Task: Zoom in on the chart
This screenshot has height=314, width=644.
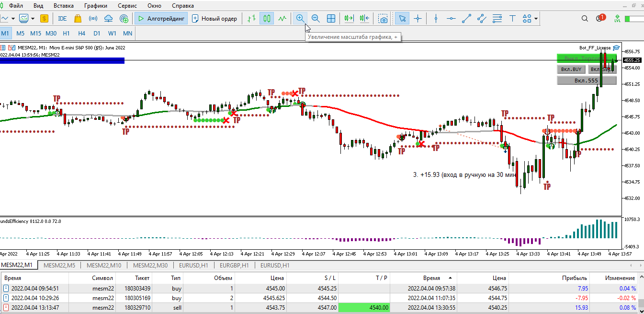Action: [x=300, y=19]
